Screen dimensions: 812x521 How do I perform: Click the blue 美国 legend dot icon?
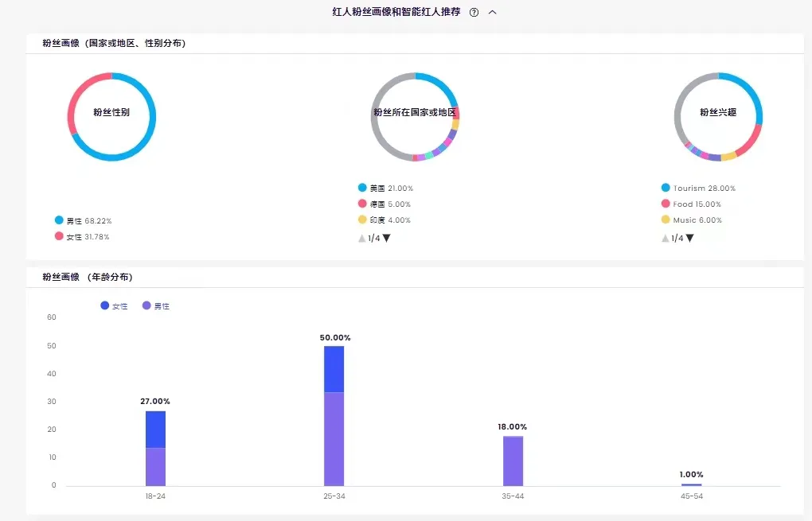coord(362,188)
